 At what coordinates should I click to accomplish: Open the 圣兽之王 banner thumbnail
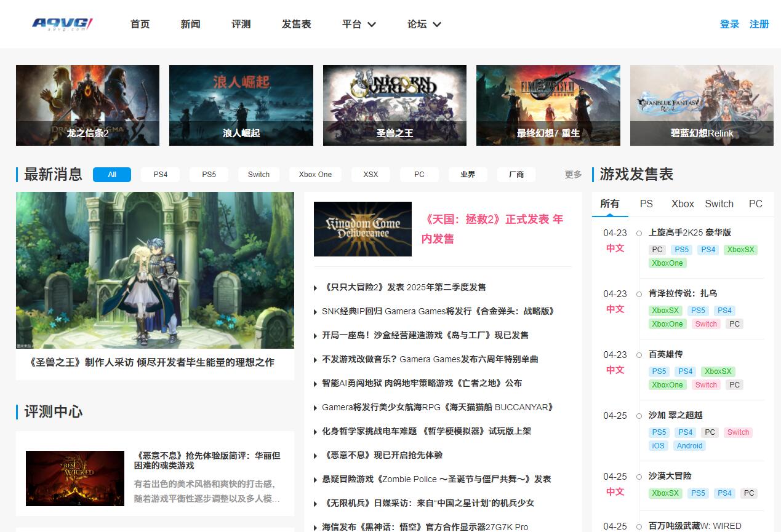coord(395,106)
